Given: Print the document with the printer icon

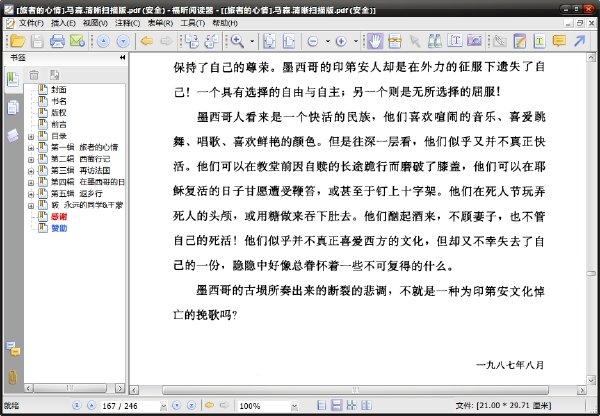Looking at the screenshot, I should point(57,41).
